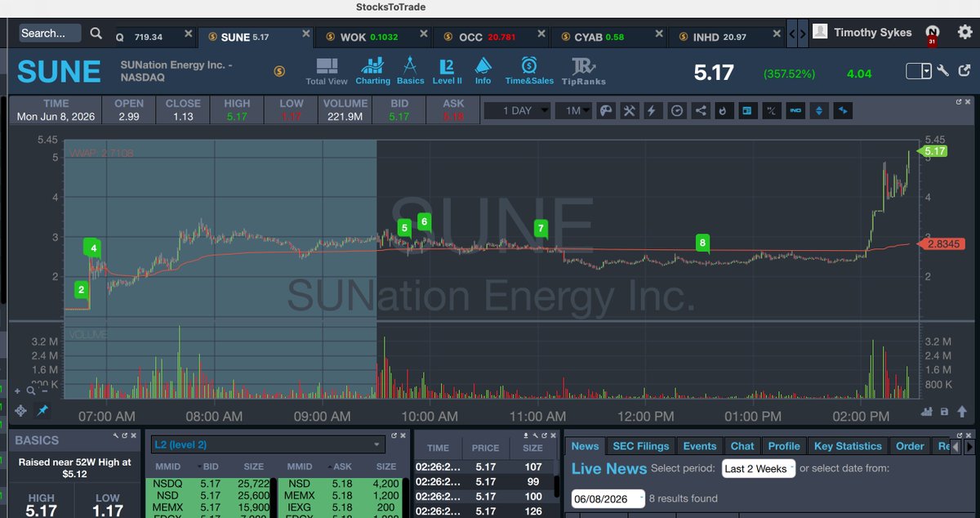The height and width of the screenshot is (518, 980).
Task: Click chart marker number 5
Action: tap(404, 226)
